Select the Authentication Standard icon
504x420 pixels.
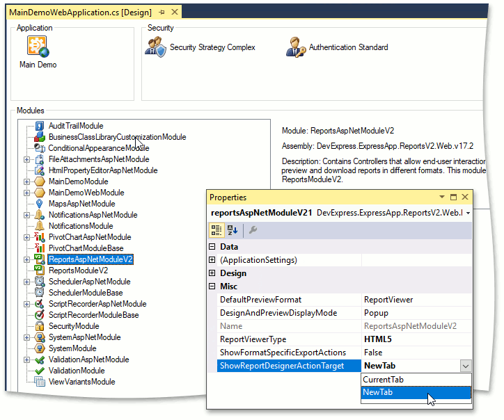coord(296,47)
